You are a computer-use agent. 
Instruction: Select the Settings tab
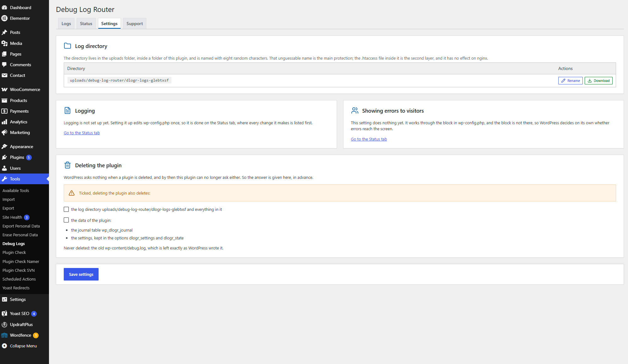[109, 24]
